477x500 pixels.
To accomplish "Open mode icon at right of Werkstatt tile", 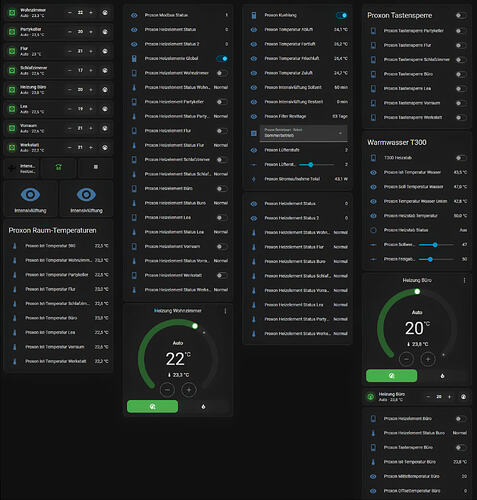I will (x=105, y=147).
